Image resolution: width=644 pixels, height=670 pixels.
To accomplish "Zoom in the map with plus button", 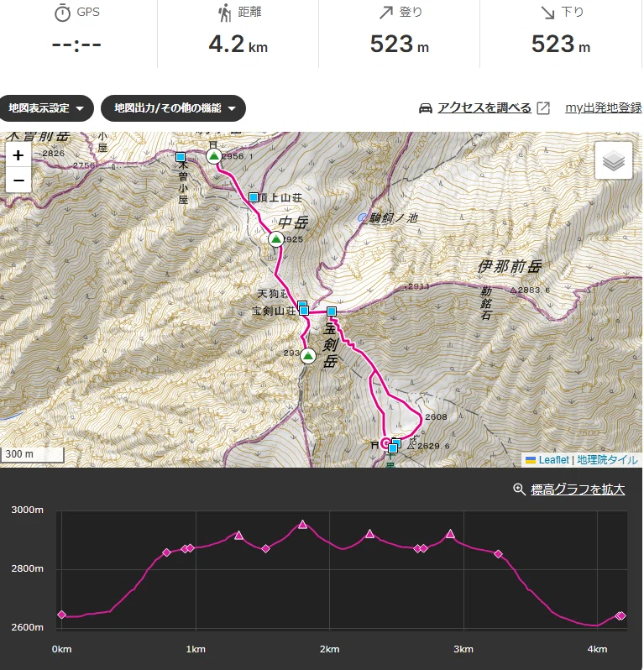I will pos(18,155).
